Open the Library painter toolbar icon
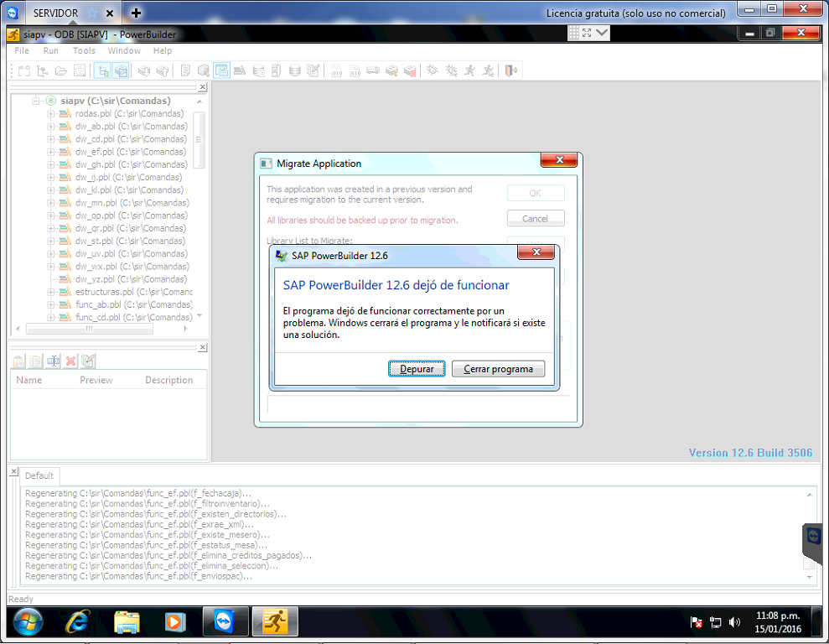This screenshot has height=644, width=829. 240,70
